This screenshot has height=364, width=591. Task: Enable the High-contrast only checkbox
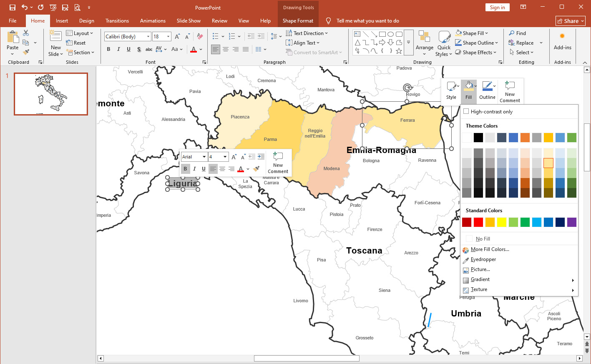466,111
